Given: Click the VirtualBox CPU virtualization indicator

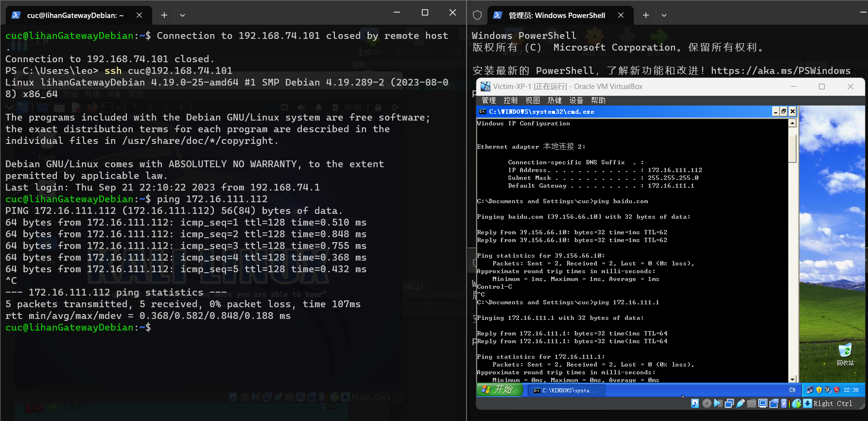Looking at the screenshot, I should (x=784, y=403).
